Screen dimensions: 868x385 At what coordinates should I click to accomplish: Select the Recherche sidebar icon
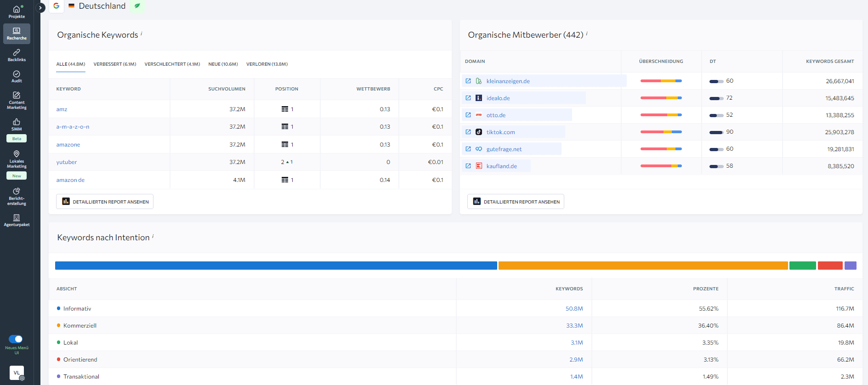(17, 34)
